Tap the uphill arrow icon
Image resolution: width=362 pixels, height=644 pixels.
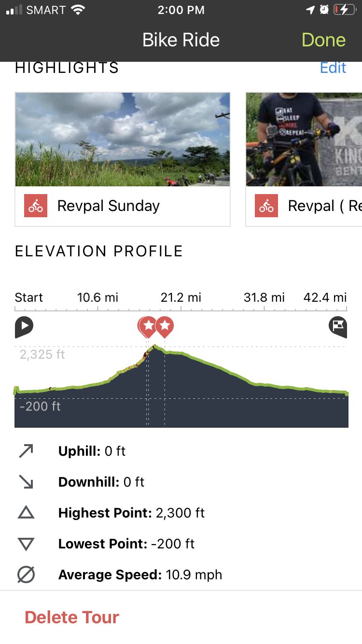pyautogui.click(x=26, y=451)
